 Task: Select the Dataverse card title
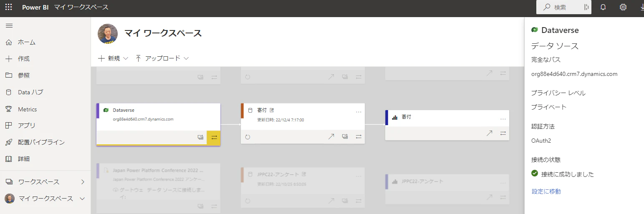[x=124, y=110]
